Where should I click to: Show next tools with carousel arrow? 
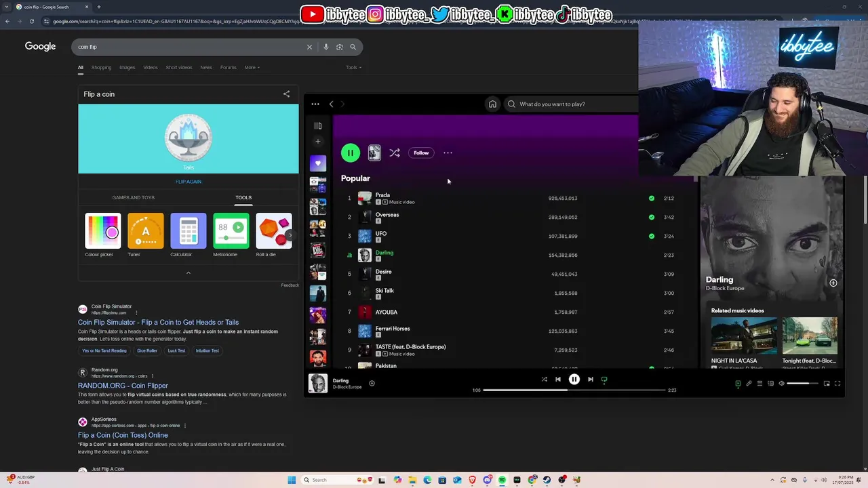(290, 235)
